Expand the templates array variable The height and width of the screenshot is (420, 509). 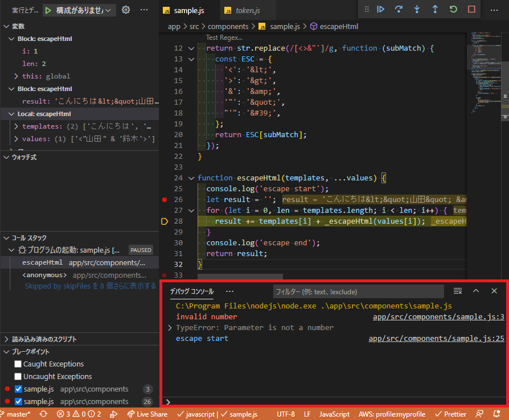coord(16,126)
